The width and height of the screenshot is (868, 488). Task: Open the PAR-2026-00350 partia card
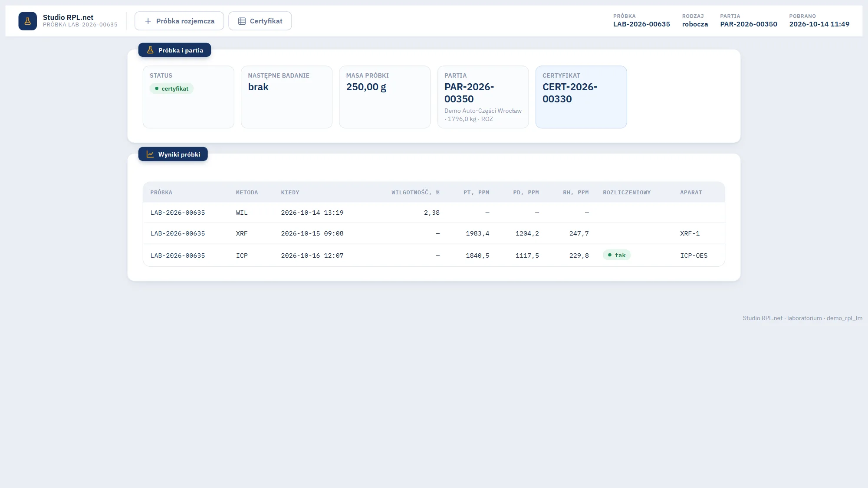tap(483, 97)
